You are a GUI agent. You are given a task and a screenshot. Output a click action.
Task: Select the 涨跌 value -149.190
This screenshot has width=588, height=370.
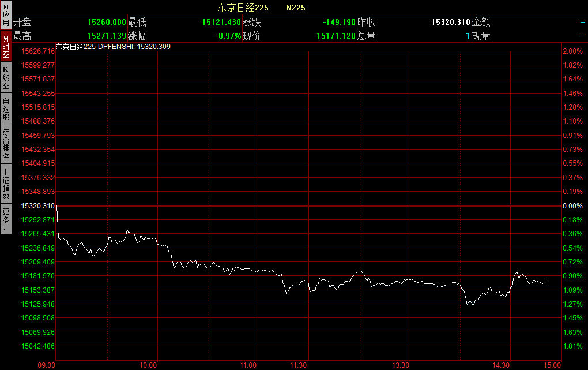pyautogui.click(x=339, y=23)
